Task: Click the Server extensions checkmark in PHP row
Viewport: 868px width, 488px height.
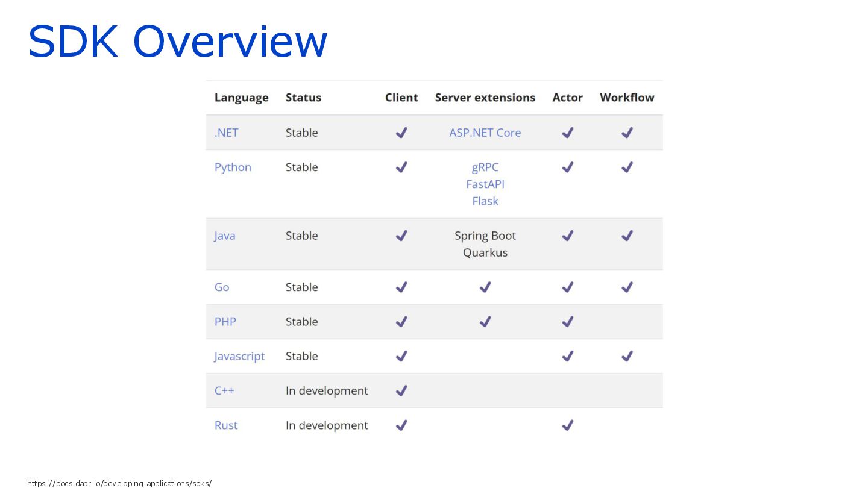Action: point(485,322)
